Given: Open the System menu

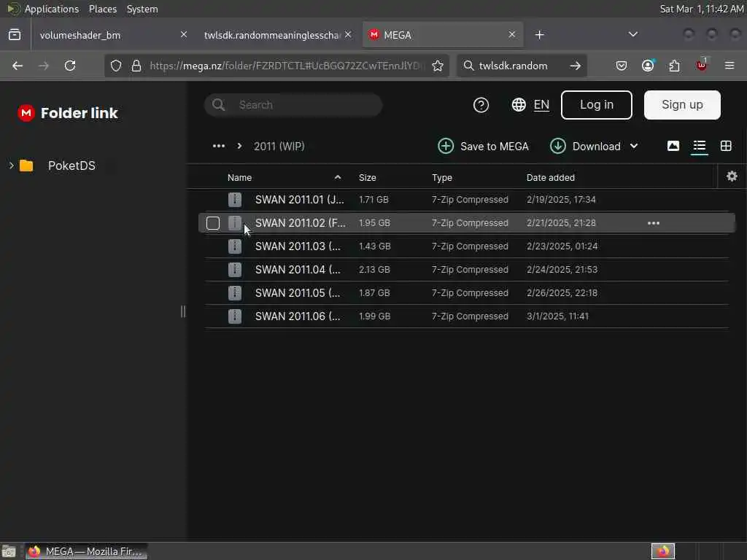Looking at the screenshot, I should click(142, 9).
